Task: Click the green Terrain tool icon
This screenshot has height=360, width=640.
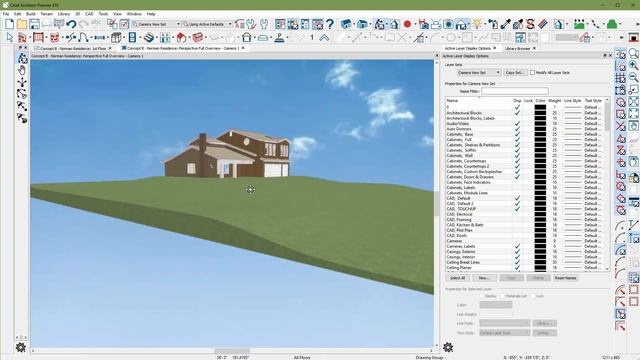Action: tap(612, 24)
